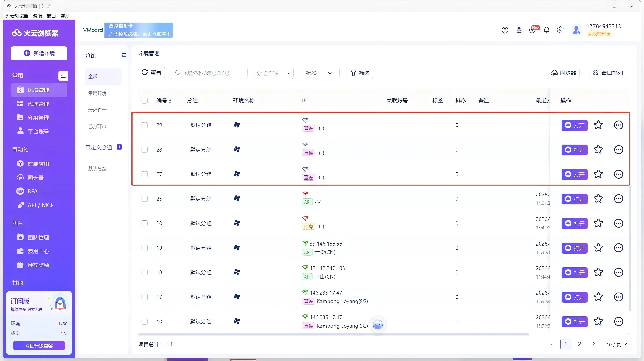The height and width of the screenshot is (361, 644).
Task: Open the 标签 dropdown filter
Action: click(x=320, y=73)
